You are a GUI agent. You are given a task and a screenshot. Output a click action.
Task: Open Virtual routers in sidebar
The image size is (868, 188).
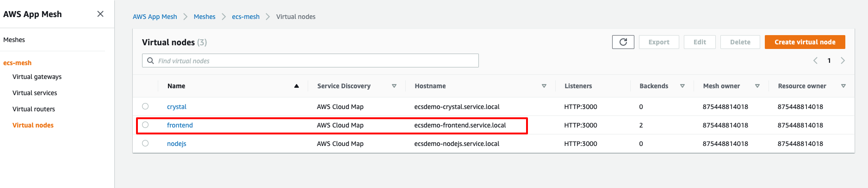click(34, 109)
